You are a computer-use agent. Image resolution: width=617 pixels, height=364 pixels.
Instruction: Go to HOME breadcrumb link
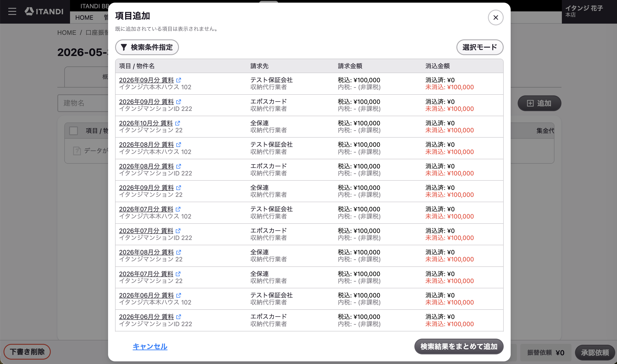click(67, 32)
